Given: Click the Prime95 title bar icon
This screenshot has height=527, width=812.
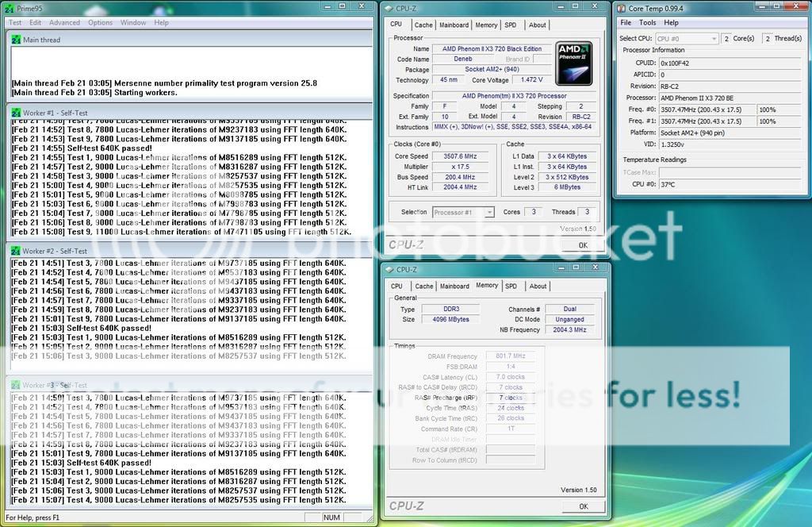Looking at the screenshot, I should [x=9, y=8].
